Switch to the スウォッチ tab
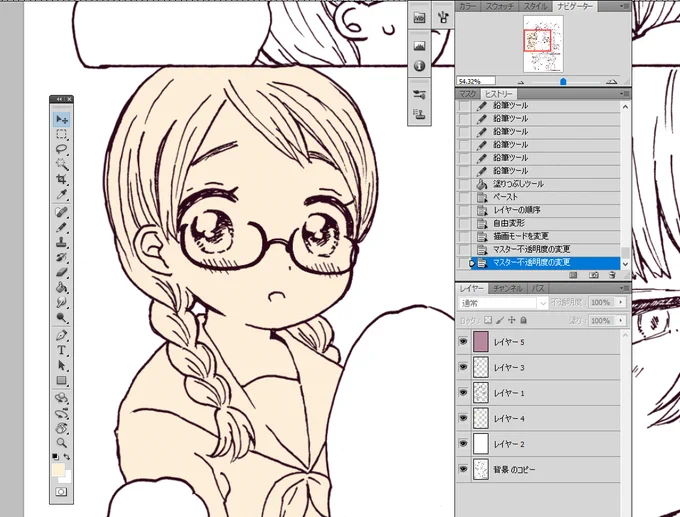Screen dimensions: 680x517 [x=499, y=7]
